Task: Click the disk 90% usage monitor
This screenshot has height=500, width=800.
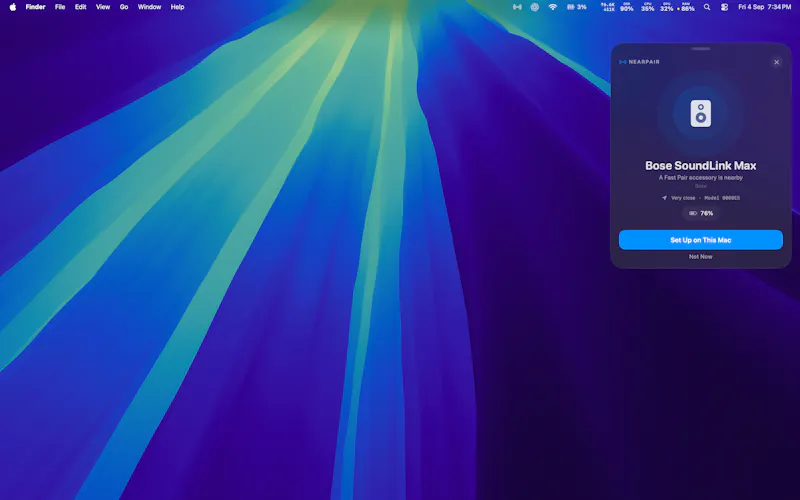Action: pos(627,7)
